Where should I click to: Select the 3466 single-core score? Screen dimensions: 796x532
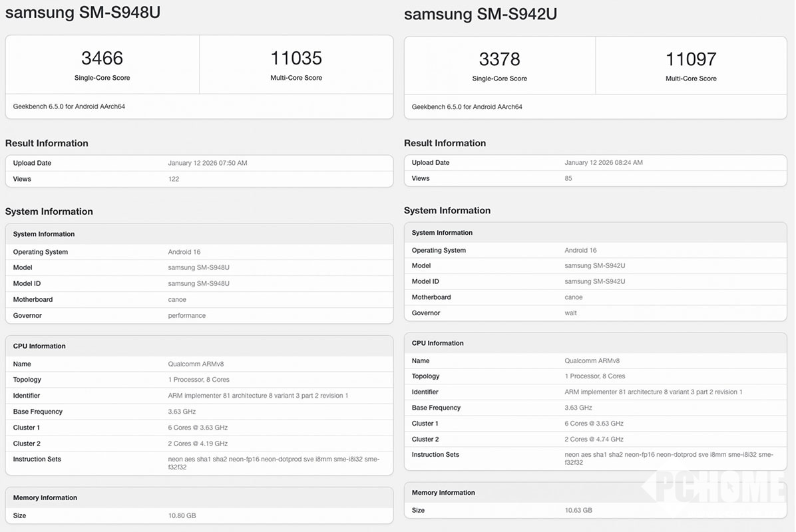point(102,59)
